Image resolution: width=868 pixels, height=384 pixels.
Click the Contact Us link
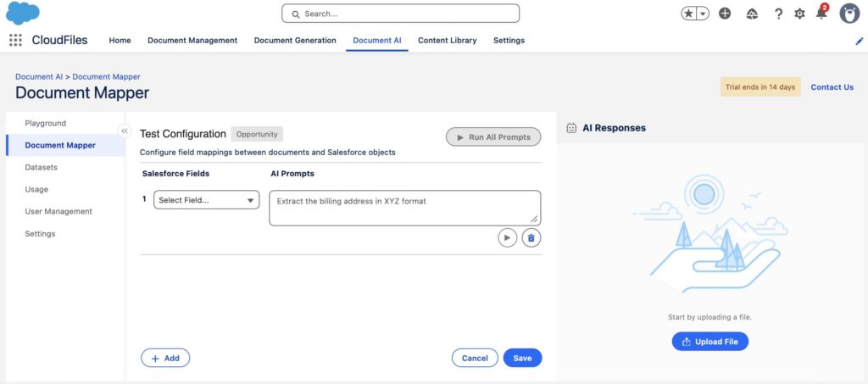(832, 86)
